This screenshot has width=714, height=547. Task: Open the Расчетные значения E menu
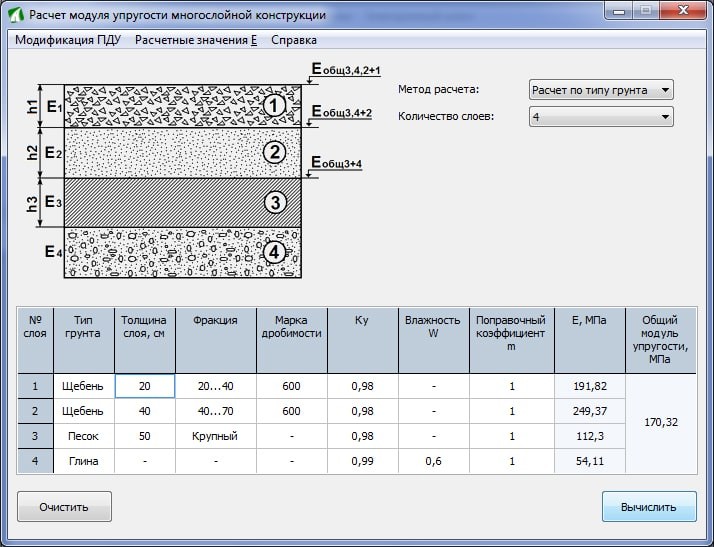(x=196, y=40)
